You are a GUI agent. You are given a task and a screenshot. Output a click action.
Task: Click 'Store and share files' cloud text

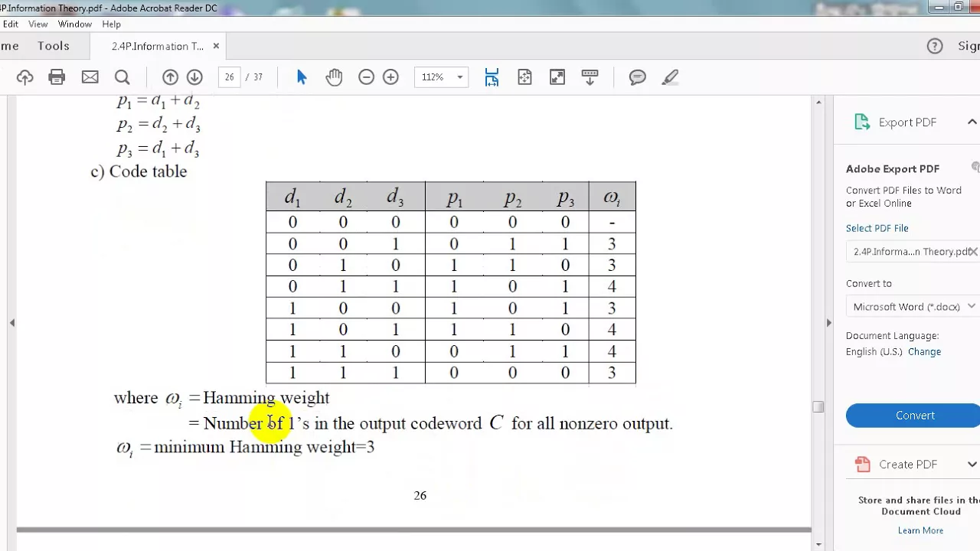[919, 506]
